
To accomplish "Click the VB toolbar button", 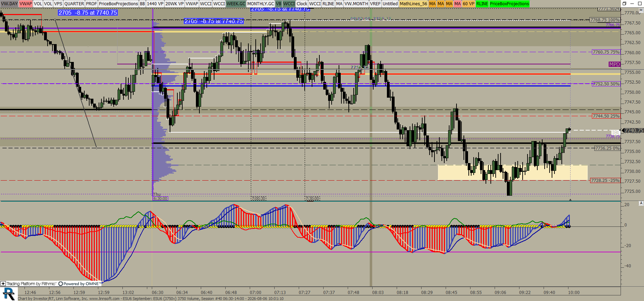I will point(278,3).
